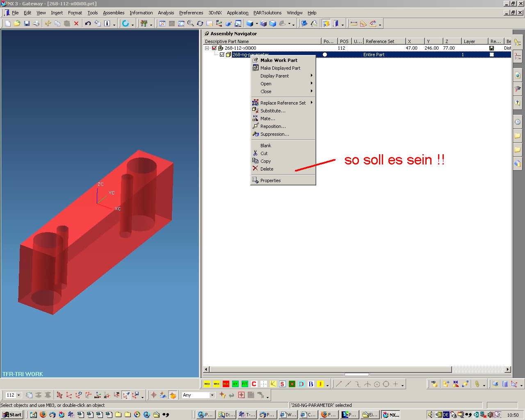
Task: Undo the last action with the Undo icon
Action: tap(88, 23)
